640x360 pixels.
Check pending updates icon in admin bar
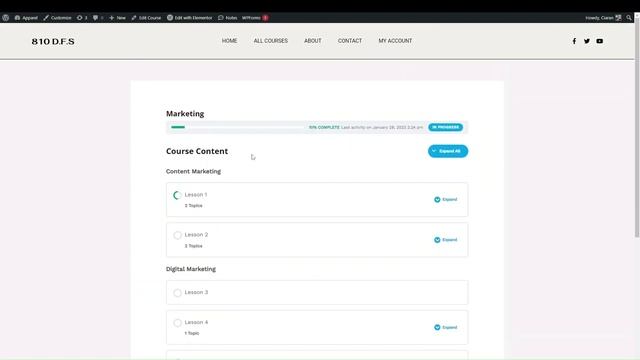(x=82, y=18)
